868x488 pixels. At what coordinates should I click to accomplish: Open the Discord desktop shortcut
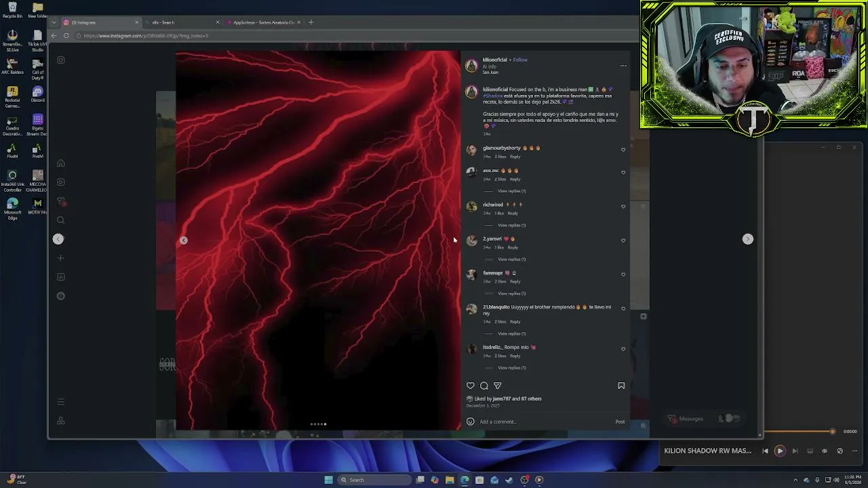[x=37, y=94]
